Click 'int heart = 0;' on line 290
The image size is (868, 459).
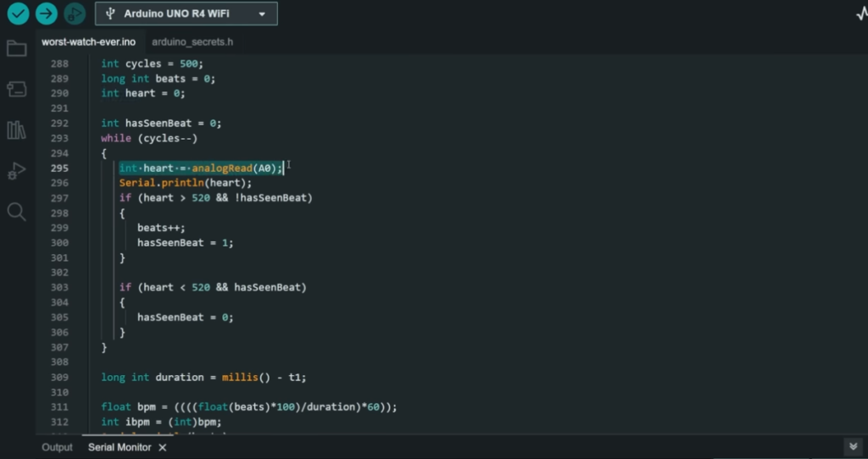(x=142, y=93)
